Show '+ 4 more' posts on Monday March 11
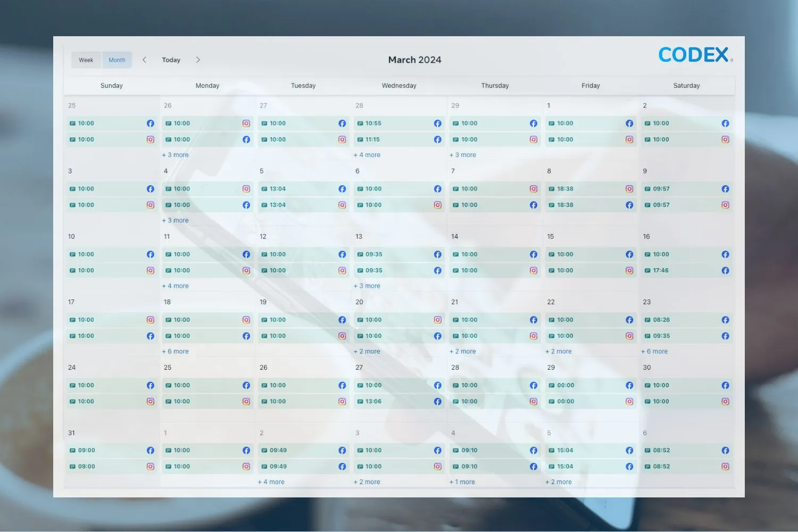 point(176,286)
